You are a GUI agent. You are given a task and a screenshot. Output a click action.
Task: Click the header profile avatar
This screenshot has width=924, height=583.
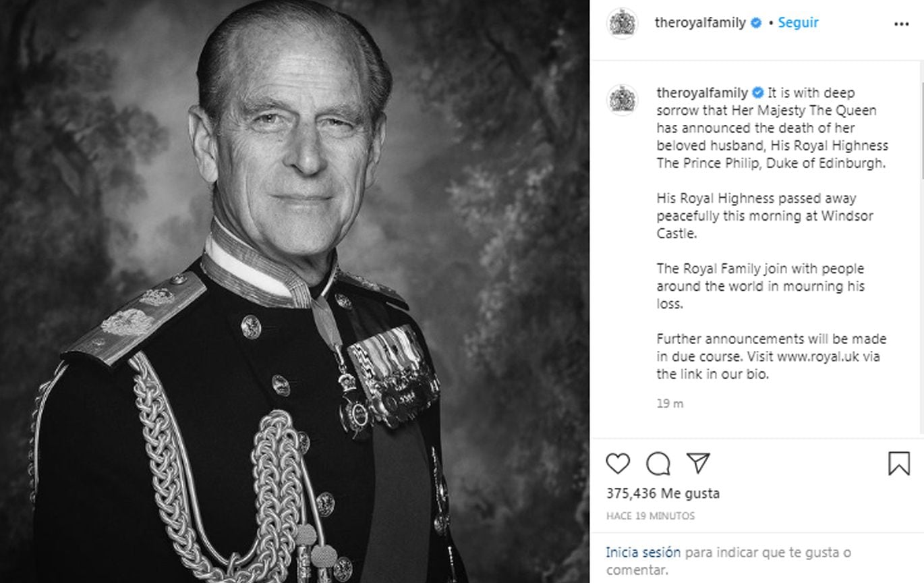[622, 23]
